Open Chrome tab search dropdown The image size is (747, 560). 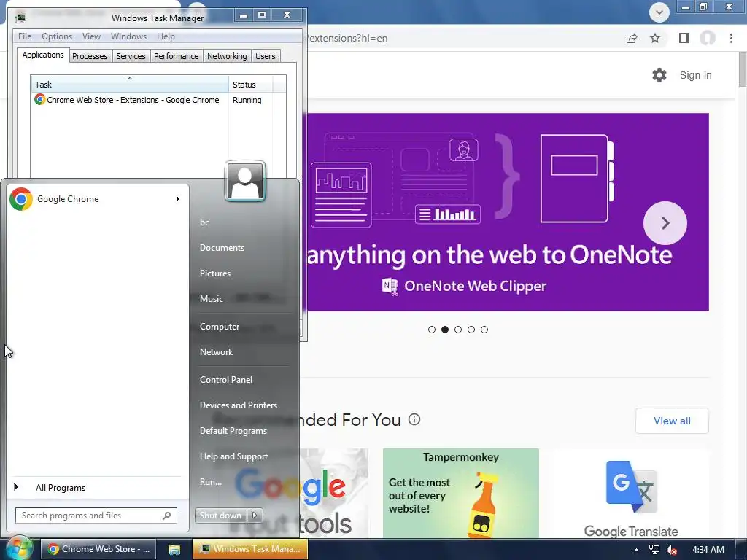pos(659,12)
